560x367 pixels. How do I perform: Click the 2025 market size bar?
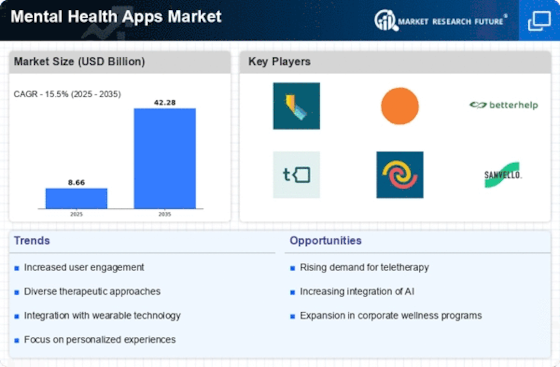(x=76, y=198)
